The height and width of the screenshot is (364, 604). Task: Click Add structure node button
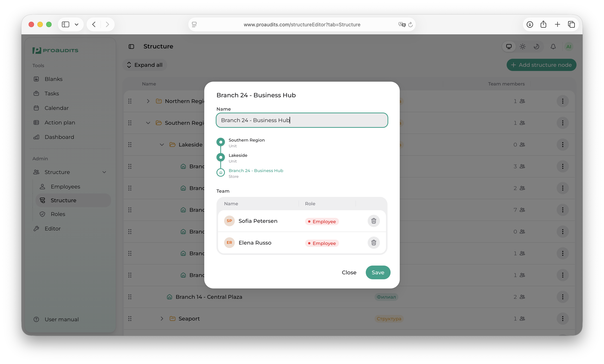541,65
